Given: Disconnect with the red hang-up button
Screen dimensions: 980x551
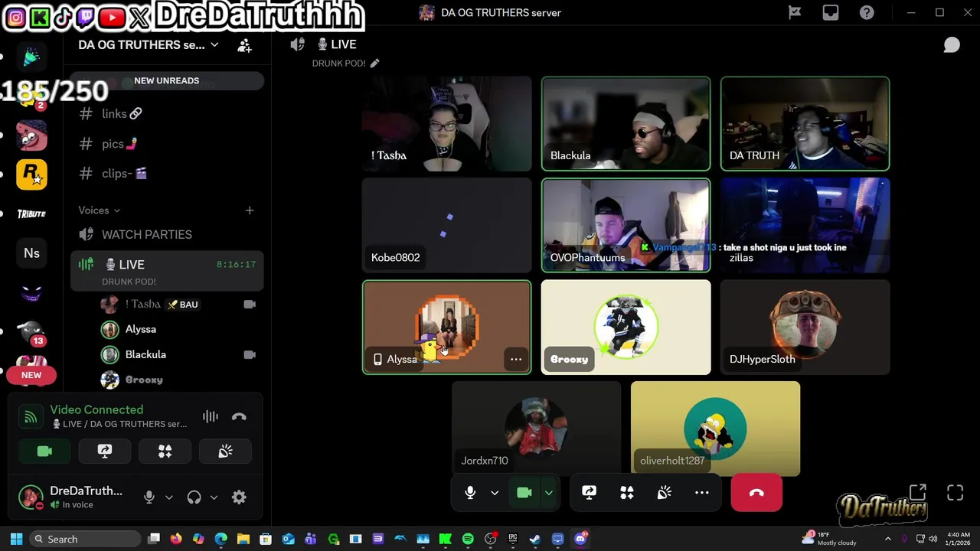Looking at the screenshot, I should 756,493.
